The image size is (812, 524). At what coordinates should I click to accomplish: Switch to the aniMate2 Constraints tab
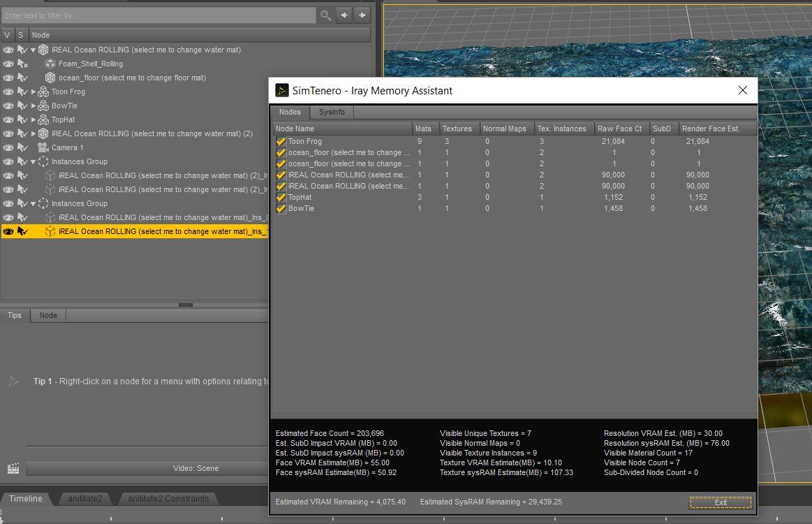click(168, 499)
